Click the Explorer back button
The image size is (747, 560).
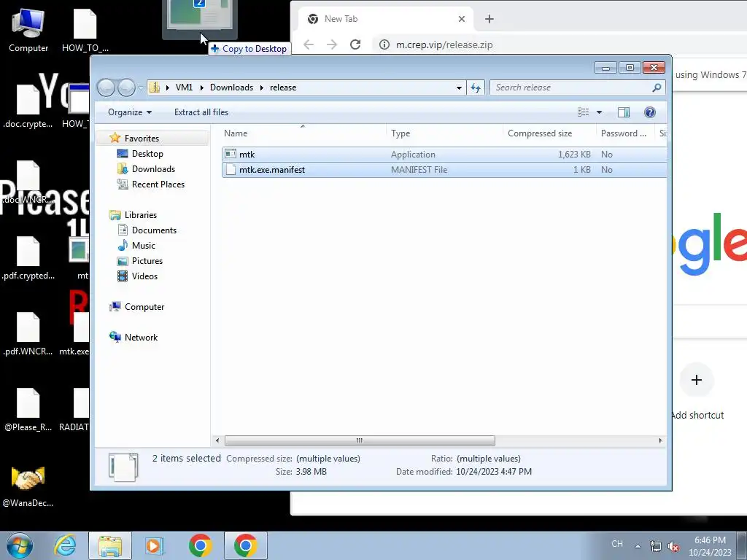point(107,87)
